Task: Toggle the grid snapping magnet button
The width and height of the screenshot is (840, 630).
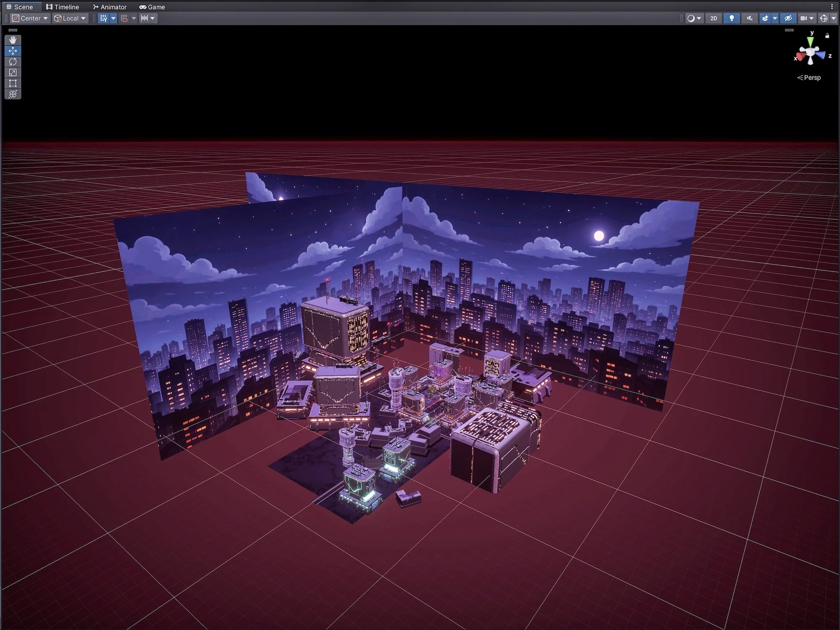Action: point(124,18)
